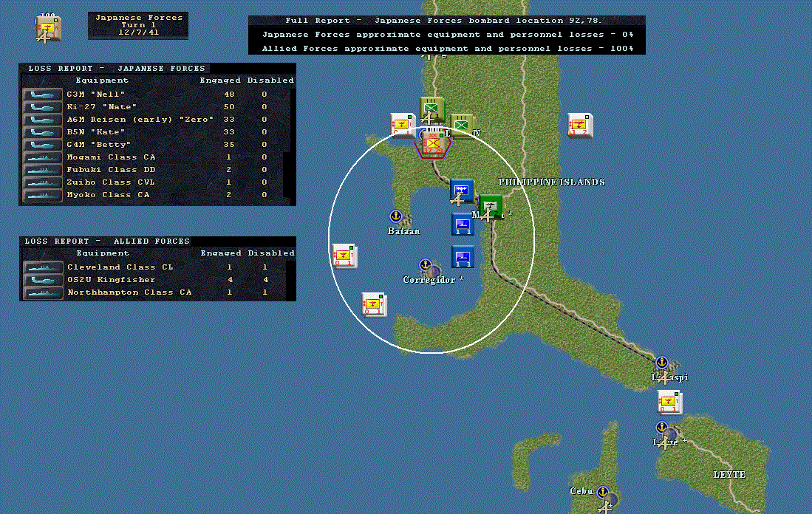812x514 pixels.
Task: Click the Japanese Forces Turn 1 date box
Action: pyautogui.click(x=138, y=25)
